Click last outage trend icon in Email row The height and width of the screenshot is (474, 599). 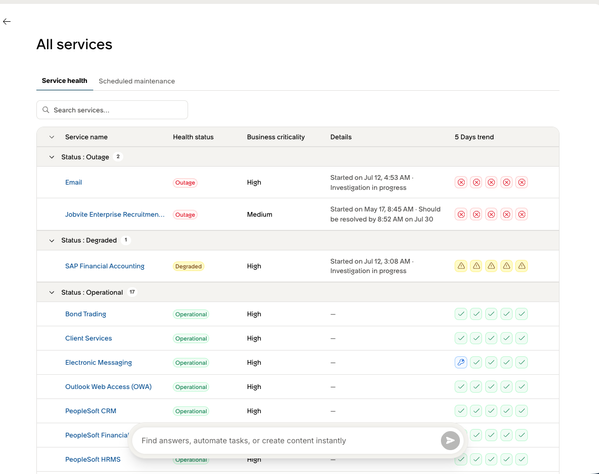pos(521,183)
